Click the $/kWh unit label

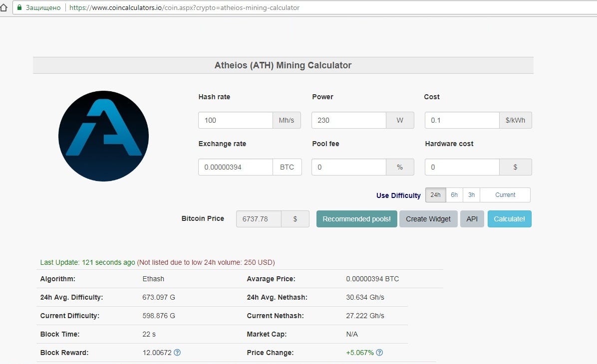tap(516, 120)
